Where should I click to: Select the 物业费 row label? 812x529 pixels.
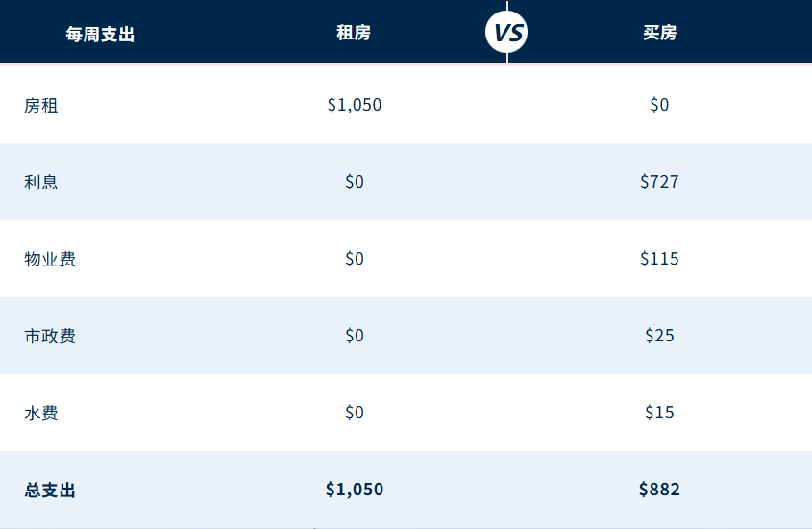pos(50,259)
